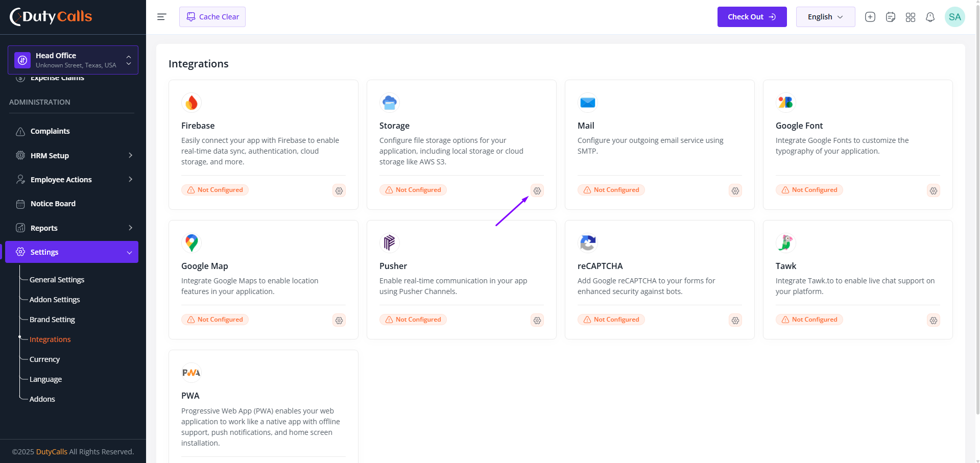Screen dimensions: 980x463
Task: Click the Mail envelope logo
Action: [x=588, y=103]
